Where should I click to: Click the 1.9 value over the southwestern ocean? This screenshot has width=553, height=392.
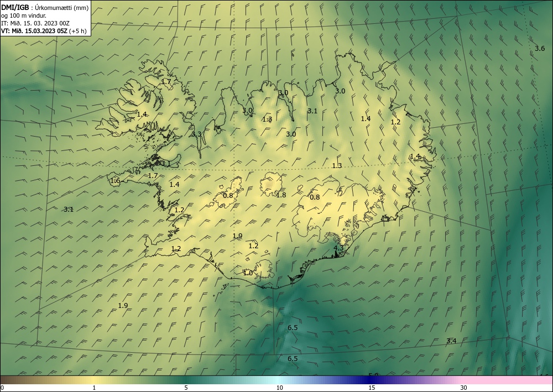123,306
